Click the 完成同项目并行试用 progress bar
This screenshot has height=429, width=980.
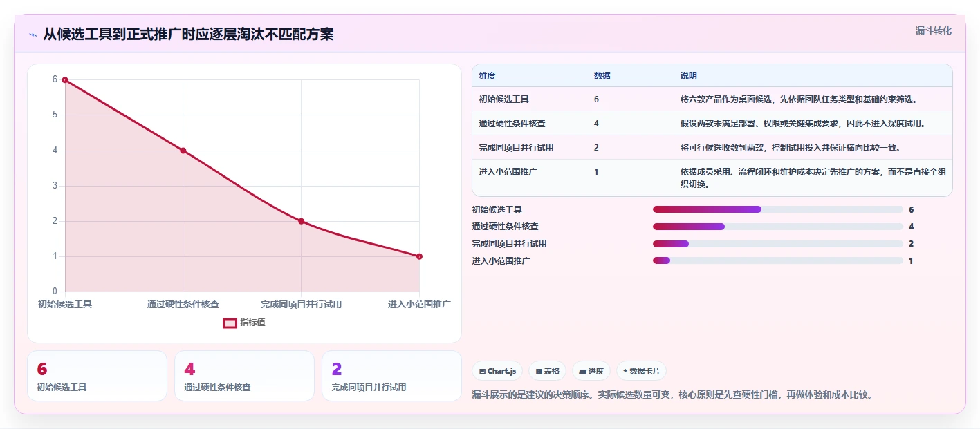[777, 244]
